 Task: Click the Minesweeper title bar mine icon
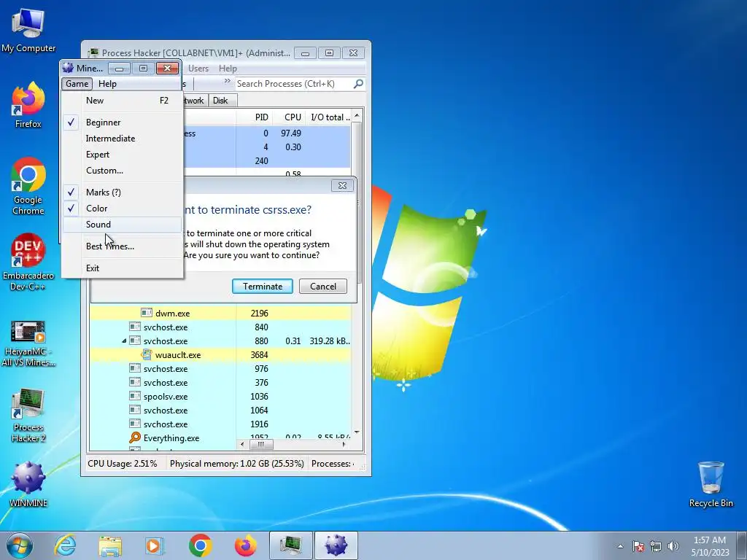(68, 68)
